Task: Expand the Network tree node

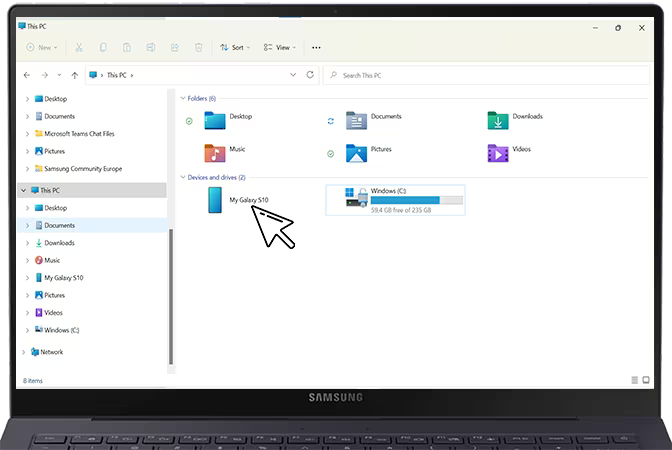Action: click(x=24, y=352)
